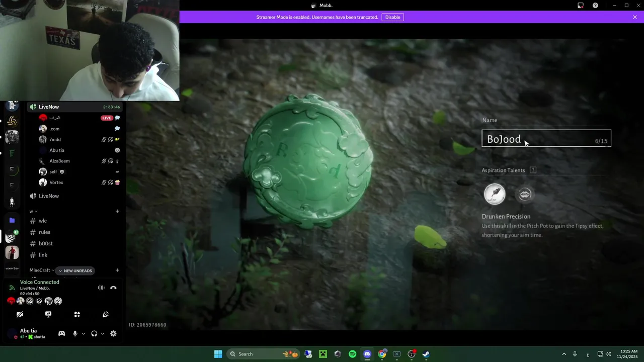Collapse the MineCraft channel category
Screen dimensions: 644x362
[x=41, y=270]
